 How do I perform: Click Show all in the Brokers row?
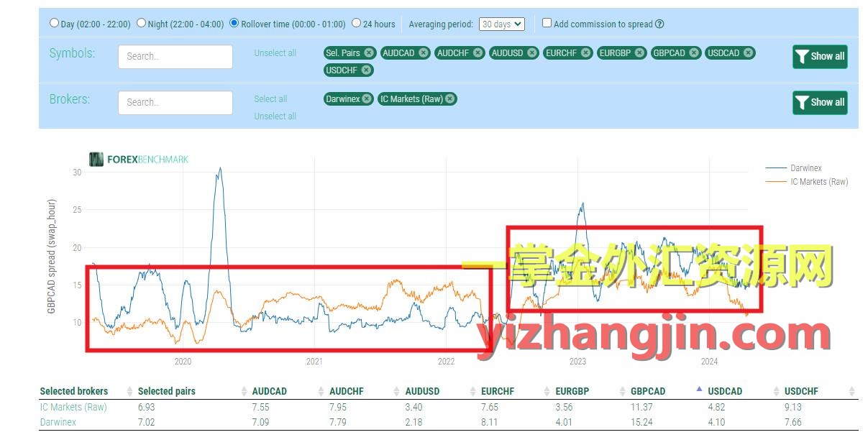coord(820,102)
